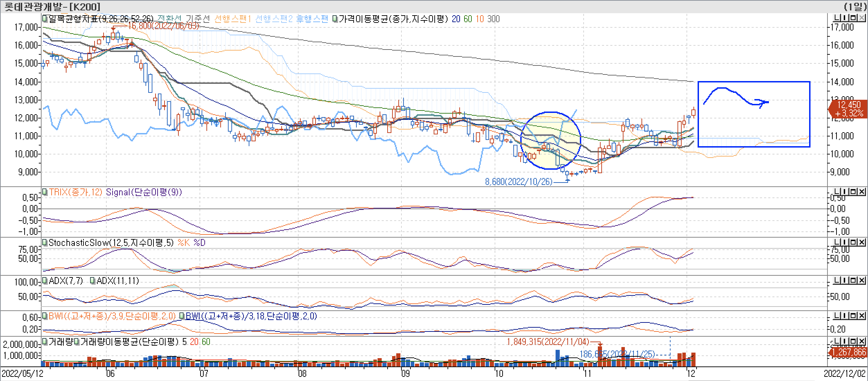Click the L icon on the main chart pane
Image resolution: width=868 pixels, height=381 pixels.
[x=836, y=18]
